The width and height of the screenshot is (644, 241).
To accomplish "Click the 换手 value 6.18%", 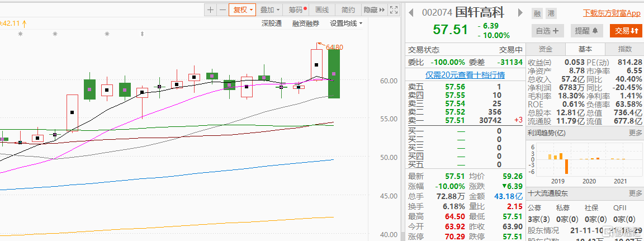I will (452, 206).
